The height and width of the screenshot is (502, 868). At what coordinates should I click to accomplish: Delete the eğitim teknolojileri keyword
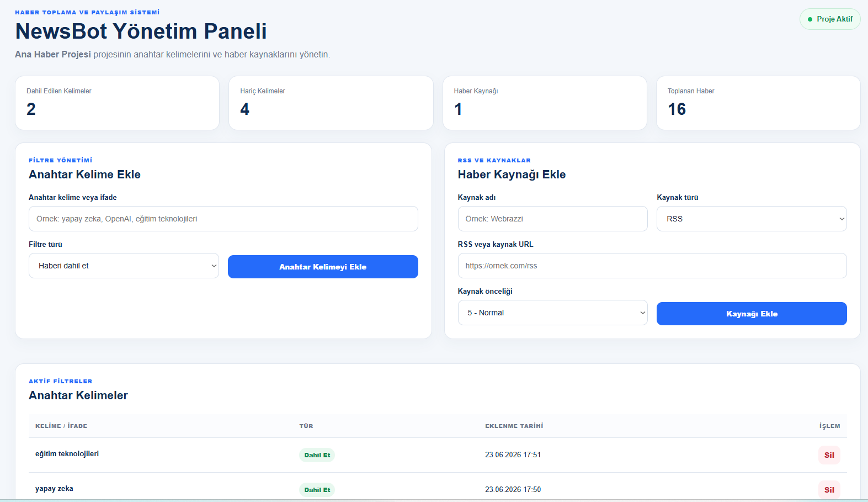(829, 455)
